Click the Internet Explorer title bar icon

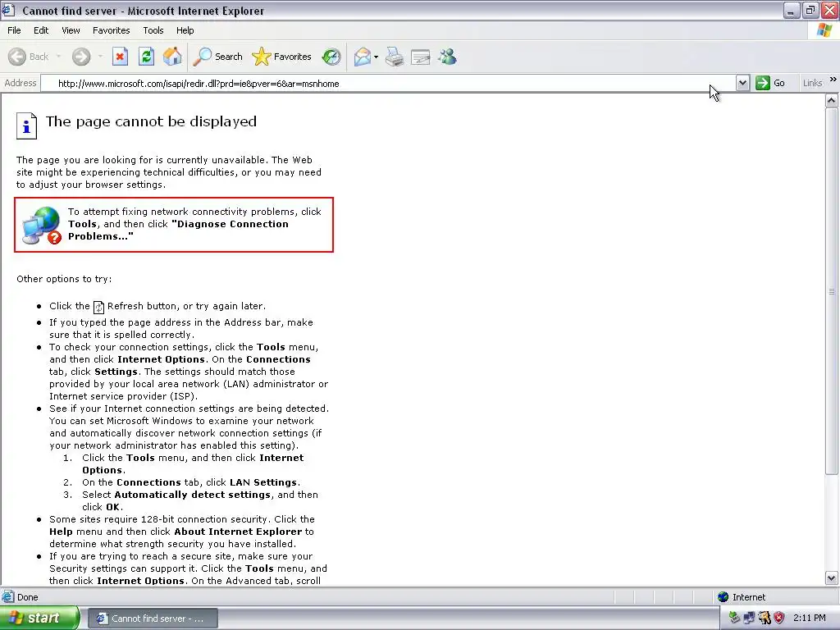[x=8, y=10]
